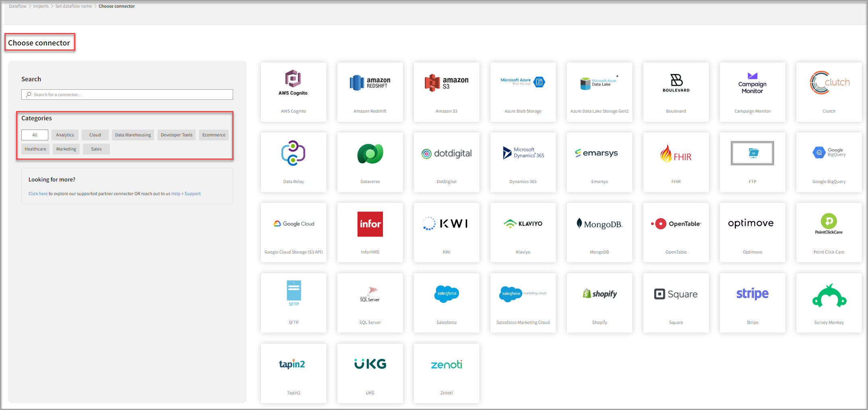Choose the Emarsys connector
The height and width of the screenshot is (410, 868).
coord(599,163)
